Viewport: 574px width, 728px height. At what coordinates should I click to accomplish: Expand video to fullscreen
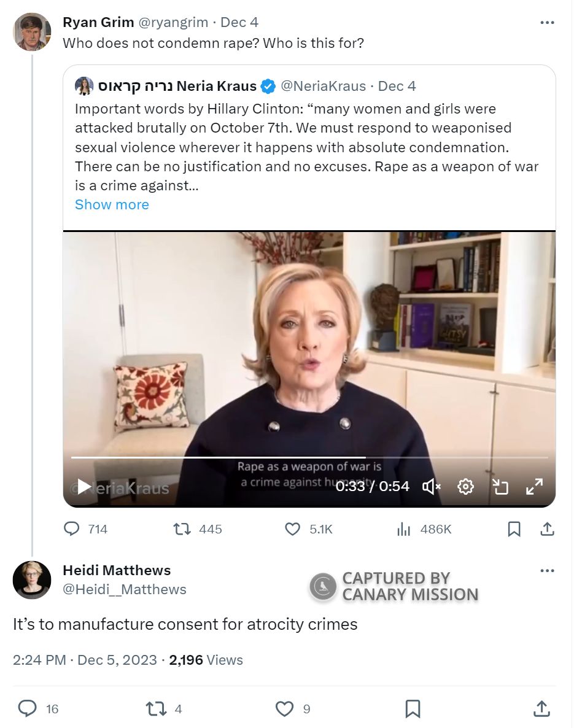click(x=534, y=487)
